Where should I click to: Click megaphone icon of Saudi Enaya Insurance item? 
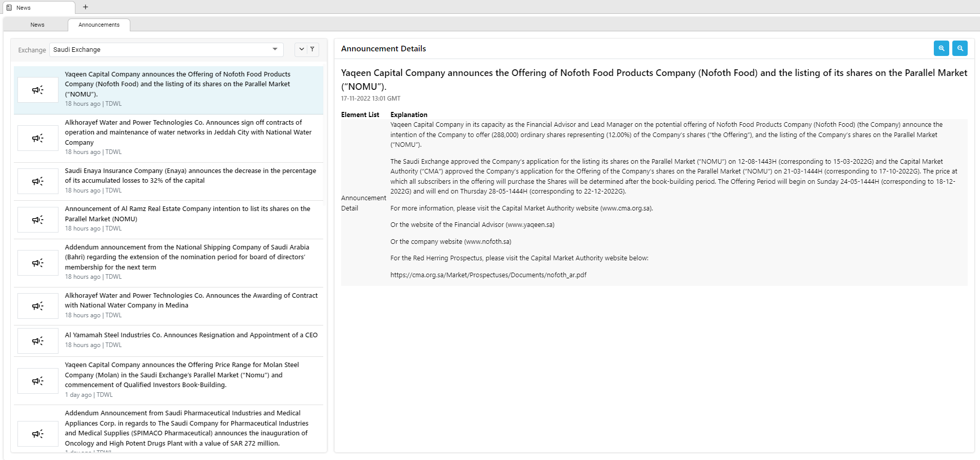coord(38,181)
